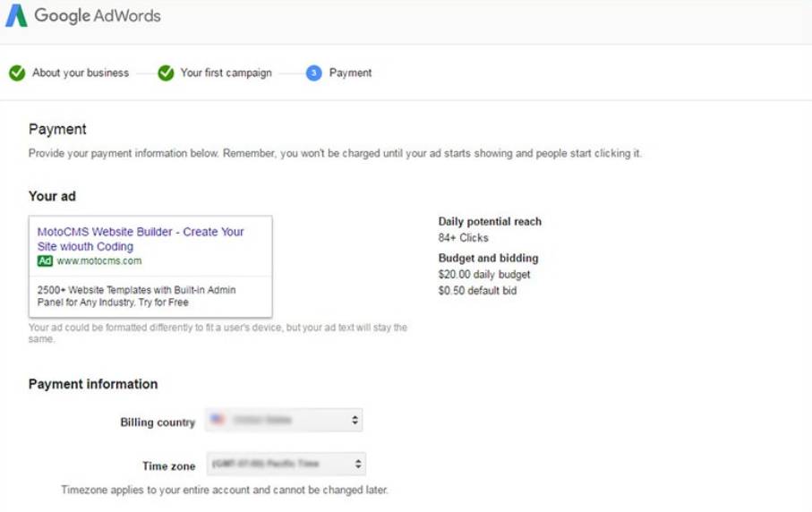Image resolution: width=812 pixels, height=512 pixels.
Task: Click the blue step 3 circle
Action: coord(313,73)
